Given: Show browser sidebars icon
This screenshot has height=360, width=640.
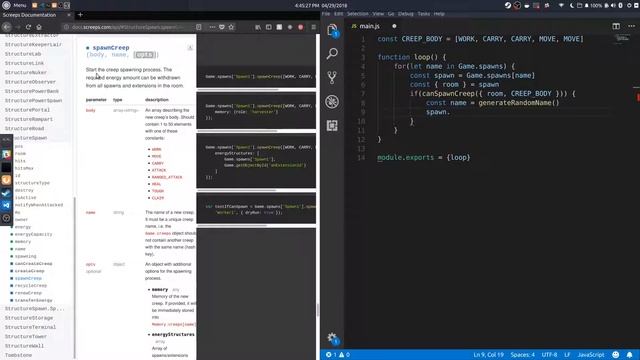Looking at the screenshot, I should coord(269,27).
